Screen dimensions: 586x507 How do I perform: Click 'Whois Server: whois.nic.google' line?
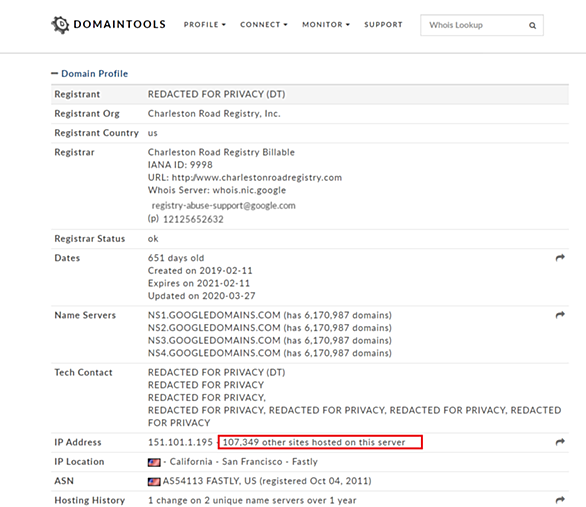point(217,190)
